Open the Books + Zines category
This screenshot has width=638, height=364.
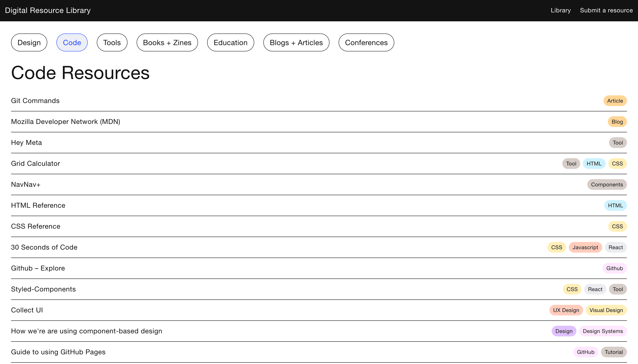[x=167, y=42]
